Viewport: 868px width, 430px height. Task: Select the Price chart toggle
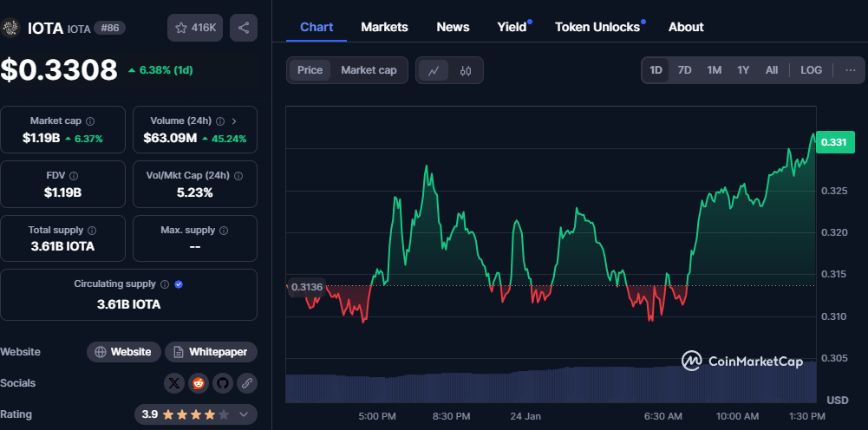click(x=310, y=70)
